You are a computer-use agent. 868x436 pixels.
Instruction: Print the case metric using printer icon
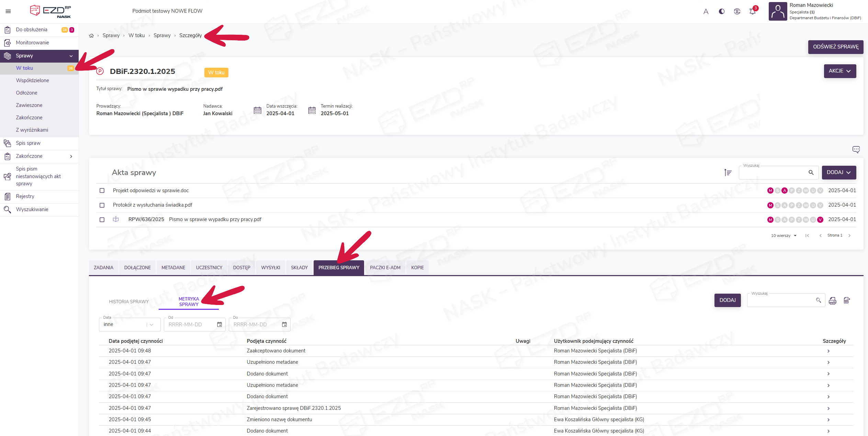coord(833,301)
